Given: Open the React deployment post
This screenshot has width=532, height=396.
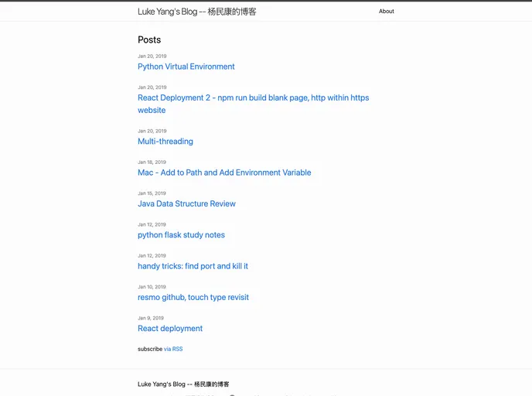Looking at the screenshot, I should tap(170, 329).
